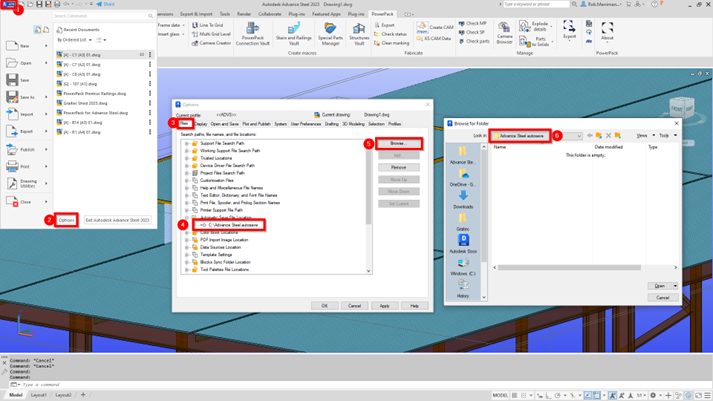The image size is (713, 401).
Task: Open the Views dropdown in Browse dialog
Action: tap(646, 135)
